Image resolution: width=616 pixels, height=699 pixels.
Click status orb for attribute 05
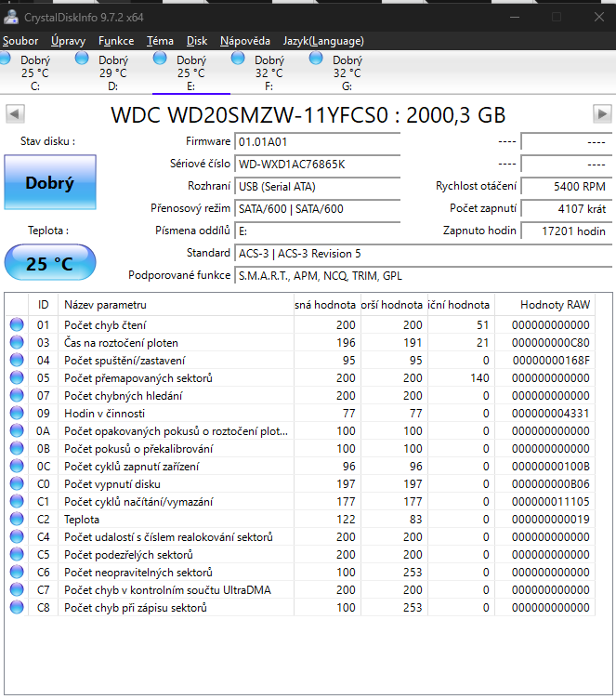click(17, 377)
